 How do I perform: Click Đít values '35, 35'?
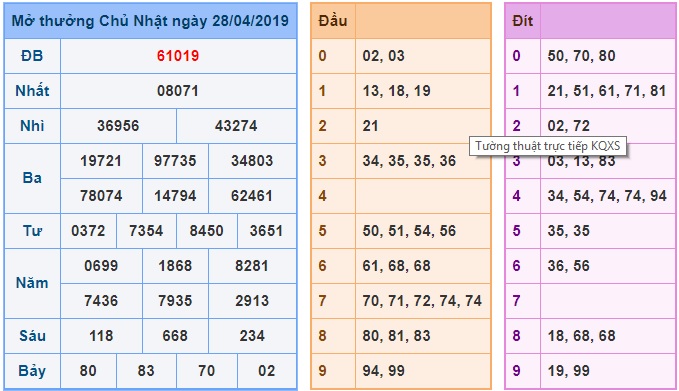pyautogui.click(x=569, y=231)
